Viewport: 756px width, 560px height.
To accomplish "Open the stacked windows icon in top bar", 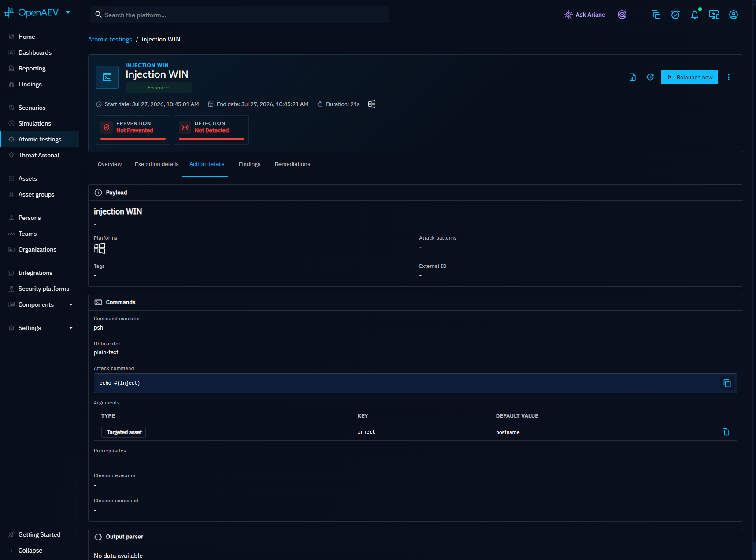I will click(x=656, y=15).
